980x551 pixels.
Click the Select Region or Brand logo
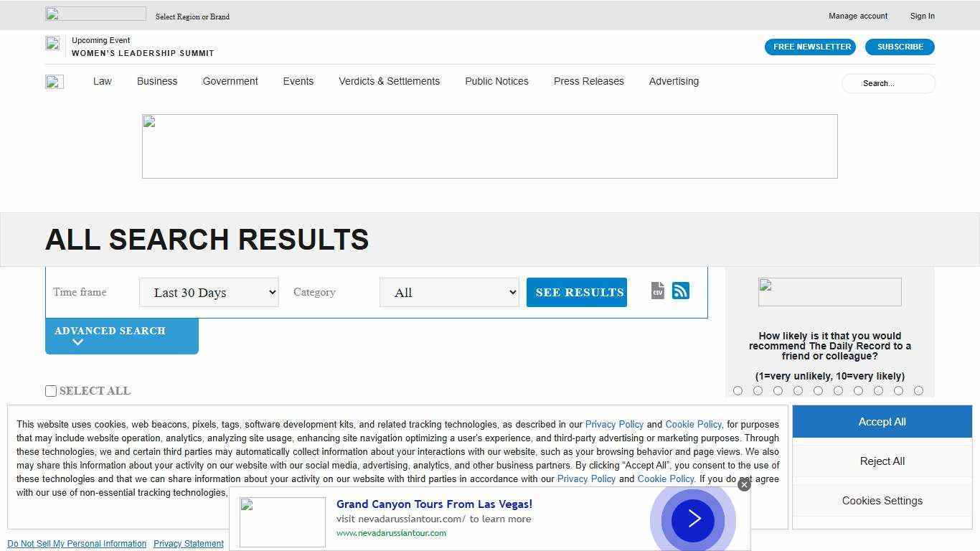coord(95,13)
